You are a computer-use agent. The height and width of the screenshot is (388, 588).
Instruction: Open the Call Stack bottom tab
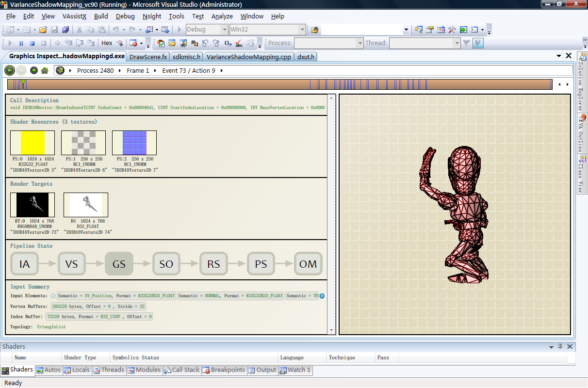point(181,370)
